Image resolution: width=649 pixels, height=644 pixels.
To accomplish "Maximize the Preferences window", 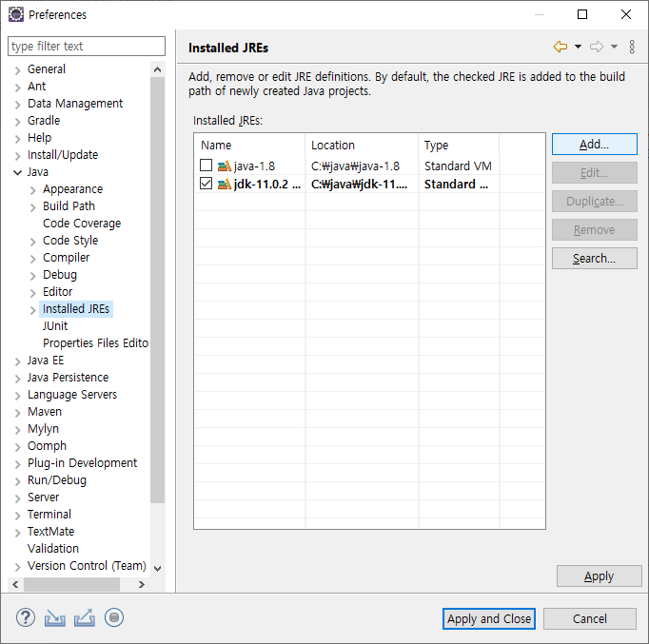I will [582, 14].
